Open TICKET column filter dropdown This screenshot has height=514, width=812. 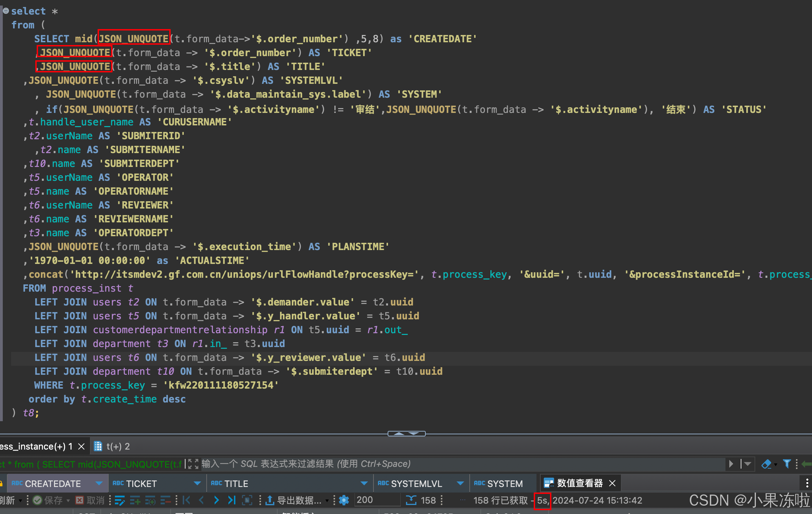click(197, 484)
